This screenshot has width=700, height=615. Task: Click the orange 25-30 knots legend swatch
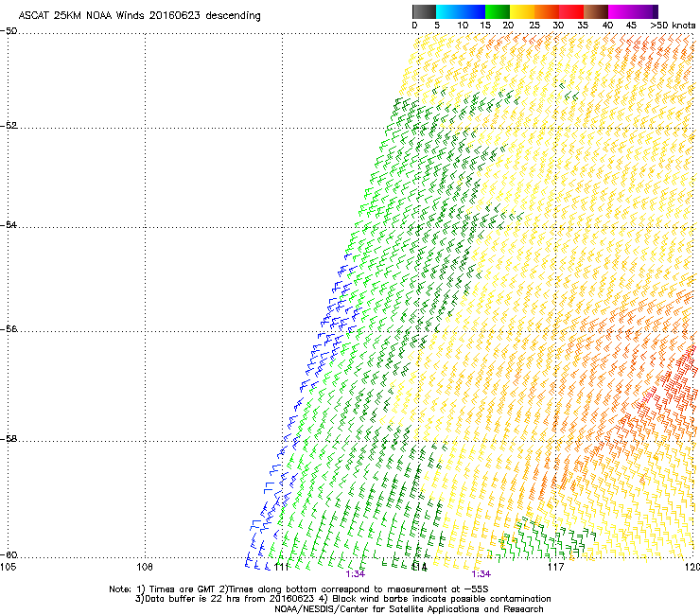pyautogui.click(x=547, y=11)
